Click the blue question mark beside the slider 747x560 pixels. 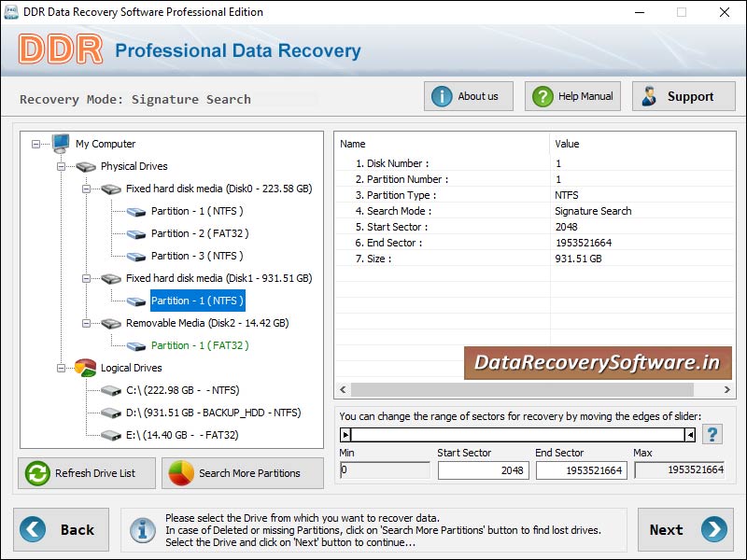pos(712,433)
